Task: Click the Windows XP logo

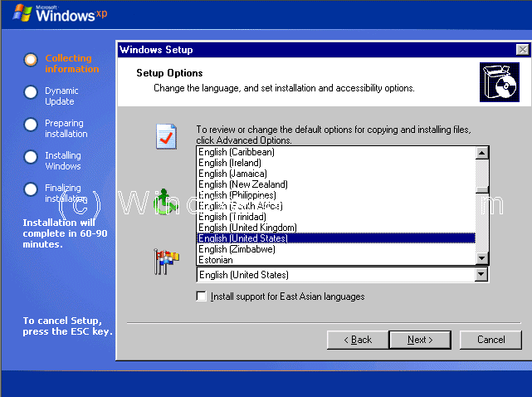Action: click(x=55, y=14)
